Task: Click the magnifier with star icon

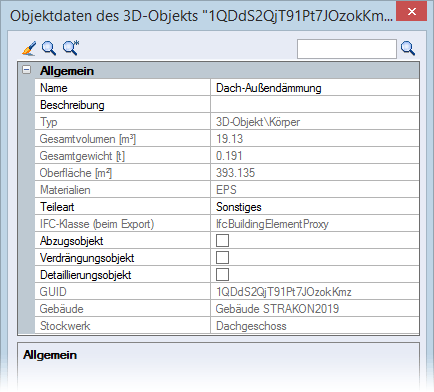Action: (71, 48)
